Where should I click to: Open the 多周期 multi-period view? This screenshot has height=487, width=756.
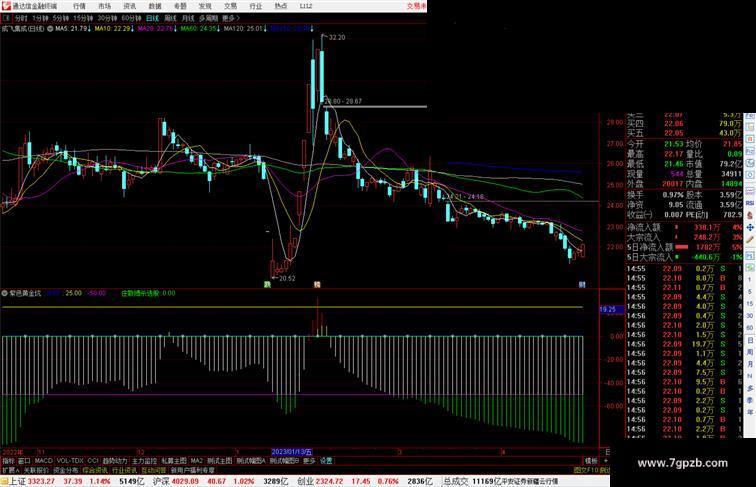(x=208, y=18)
